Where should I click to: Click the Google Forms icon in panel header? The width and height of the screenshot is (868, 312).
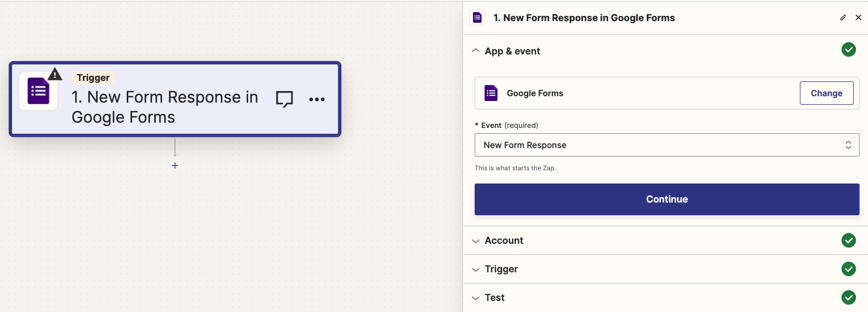point(477,17)
